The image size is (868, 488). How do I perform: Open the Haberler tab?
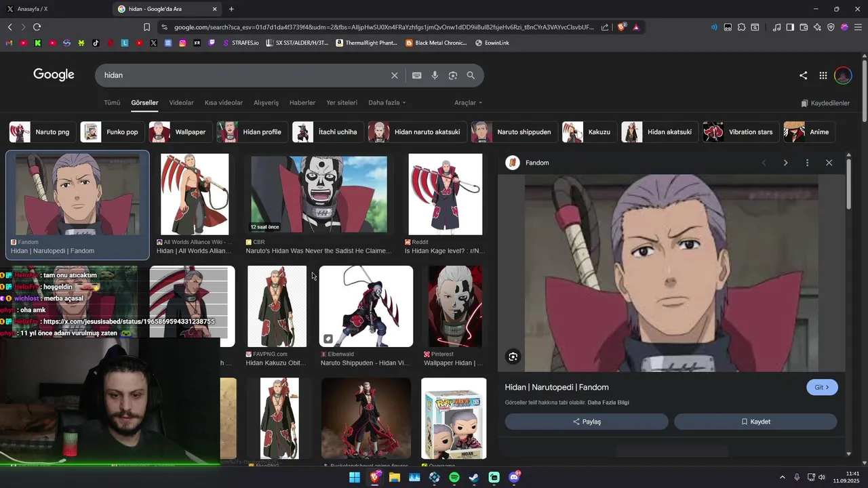click(302, 103)
